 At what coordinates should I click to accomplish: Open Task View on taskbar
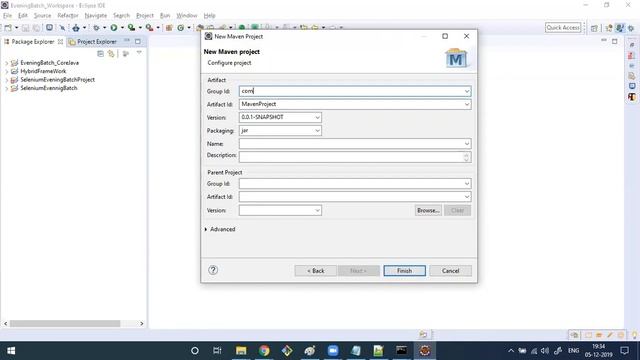click(x=217, y=351)
